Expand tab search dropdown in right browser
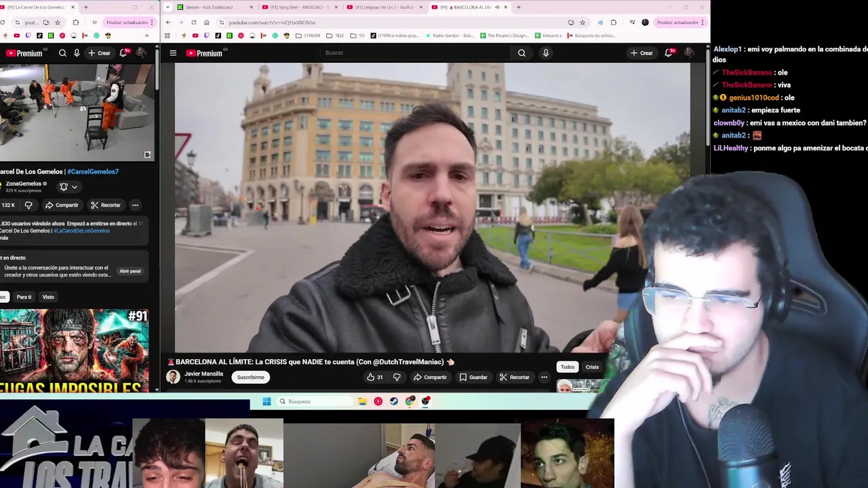Screen dimensions: 868x488 tap(167, 7)
